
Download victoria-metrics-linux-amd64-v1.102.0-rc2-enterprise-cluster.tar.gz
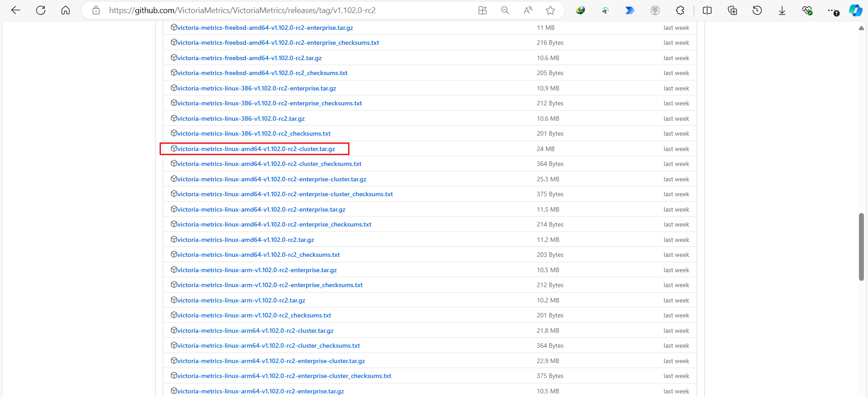point(272,179)
